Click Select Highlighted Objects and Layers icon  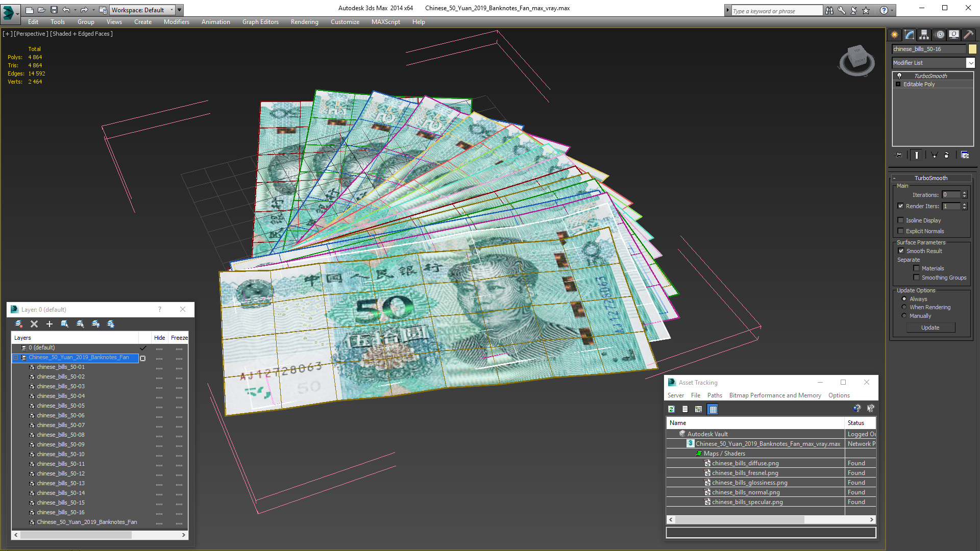click(65, 324)
